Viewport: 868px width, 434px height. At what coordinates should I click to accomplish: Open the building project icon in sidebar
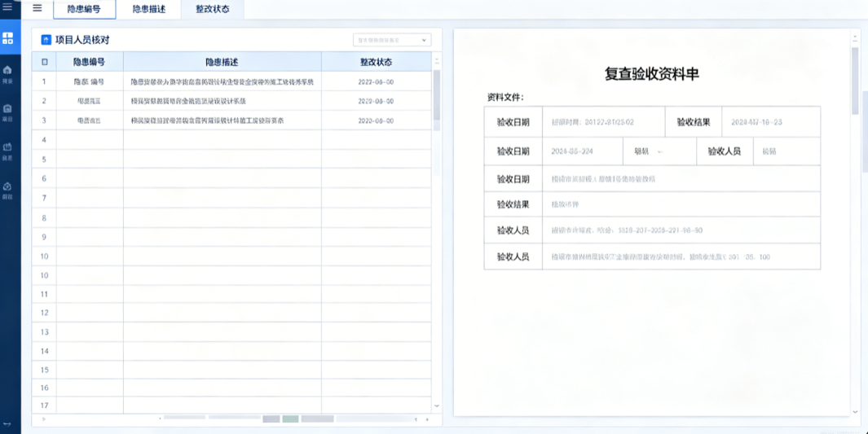point(8,111)
